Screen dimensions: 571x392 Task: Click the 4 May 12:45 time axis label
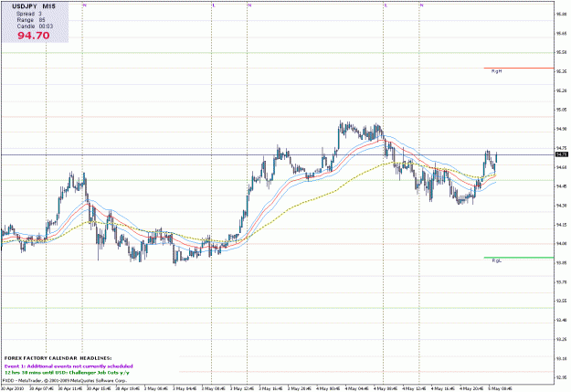click(x=414, y=388)
